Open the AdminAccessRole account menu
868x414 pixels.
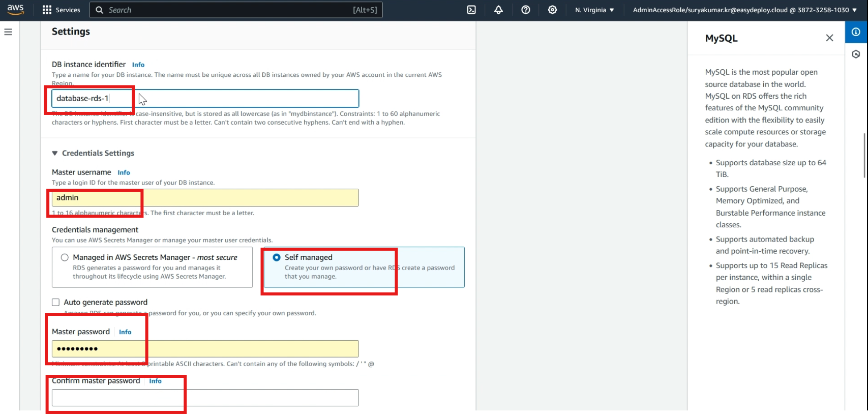coord(744,10)
